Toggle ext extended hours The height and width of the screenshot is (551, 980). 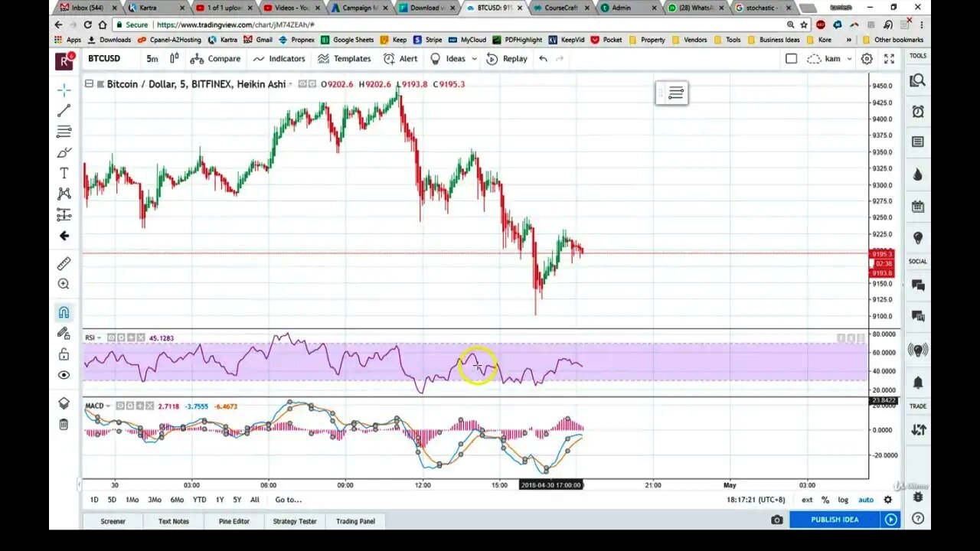coord(807,500)
